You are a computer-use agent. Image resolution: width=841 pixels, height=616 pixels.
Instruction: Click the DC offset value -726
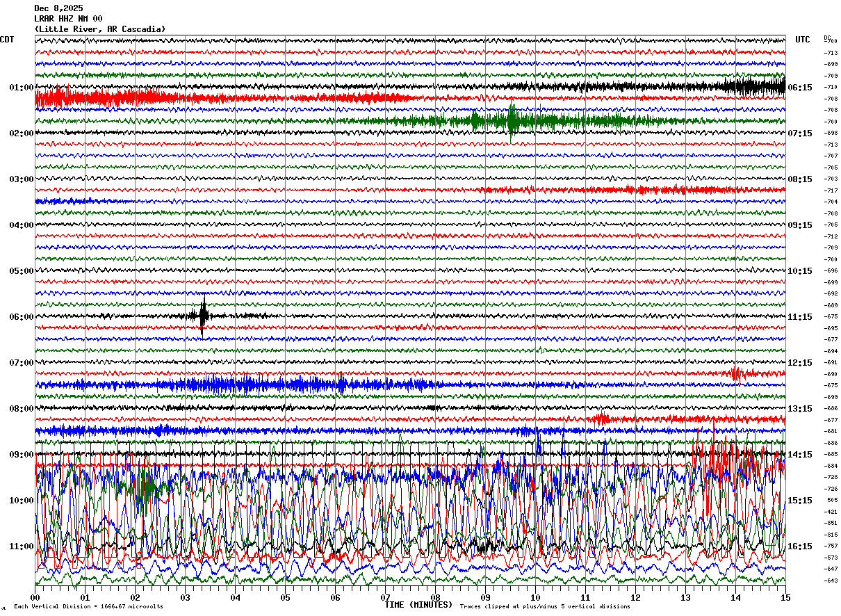point(831,489)
